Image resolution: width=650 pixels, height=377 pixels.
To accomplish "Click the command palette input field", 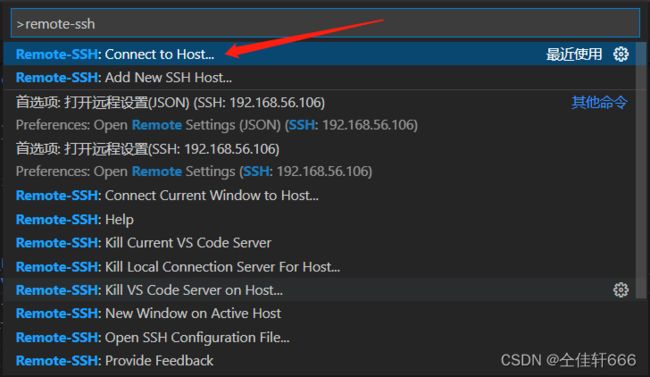I will tap(325, 24).
